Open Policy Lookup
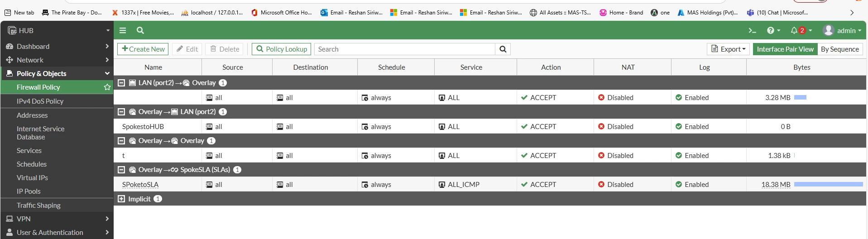This screenshot has height=239, width=868. (x=281, y=49)
